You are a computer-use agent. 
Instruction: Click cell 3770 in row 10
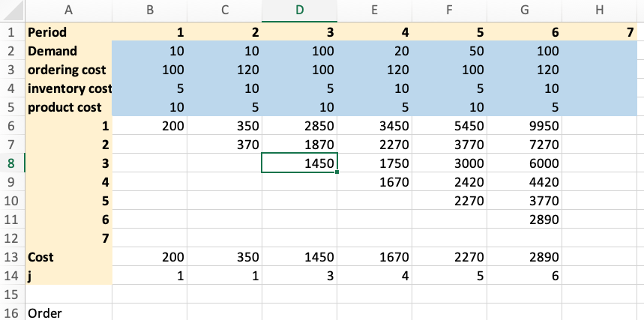[x=525, y=201]
